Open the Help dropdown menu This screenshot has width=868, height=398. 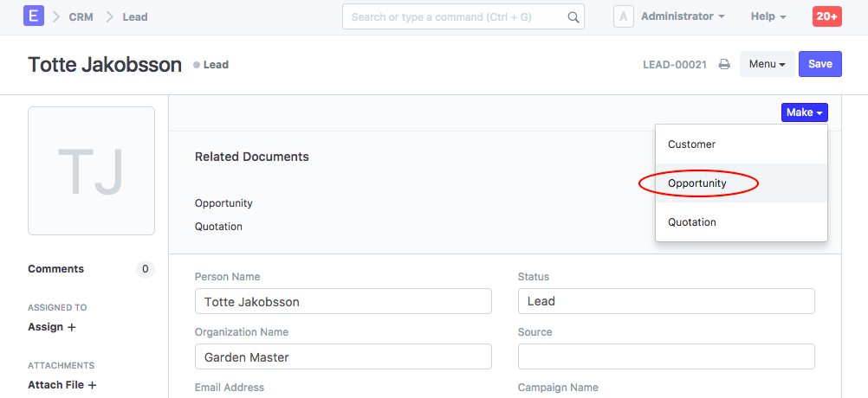coord(768,17)
